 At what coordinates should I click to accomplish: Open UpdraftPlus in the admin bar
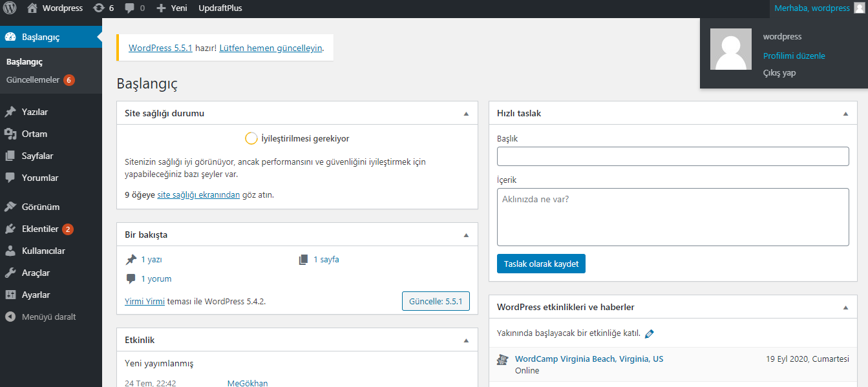(x=220, y=8)
